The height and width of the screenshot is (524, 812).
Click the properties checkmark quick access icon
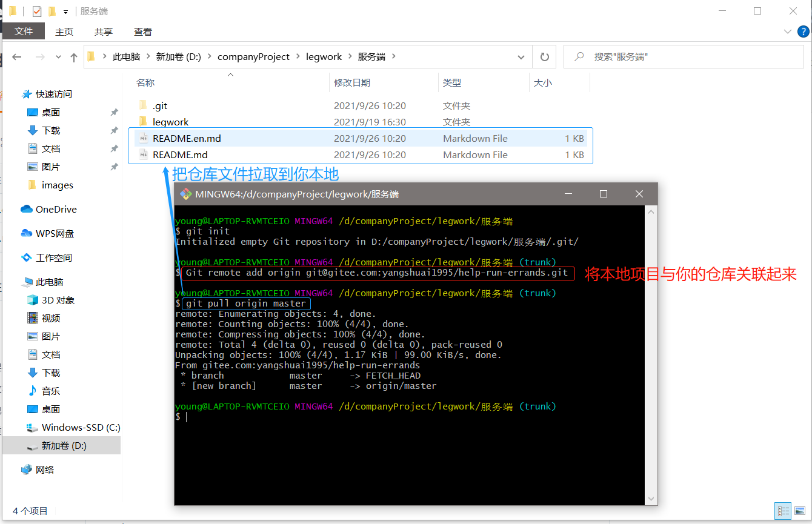coord(37,11)
